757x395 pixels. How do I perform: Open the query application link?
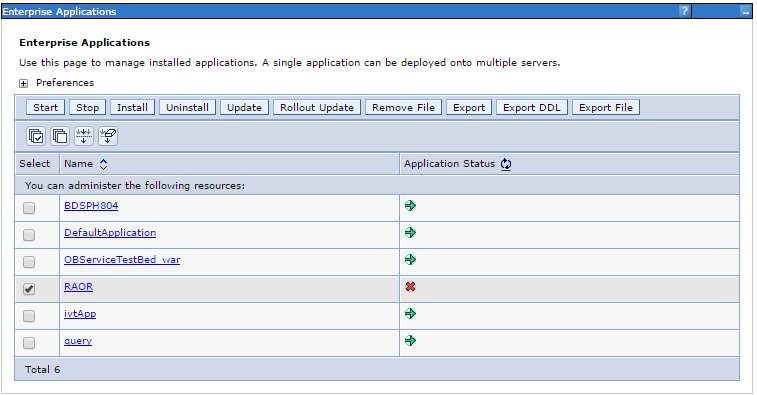click(x=78, y=341)
